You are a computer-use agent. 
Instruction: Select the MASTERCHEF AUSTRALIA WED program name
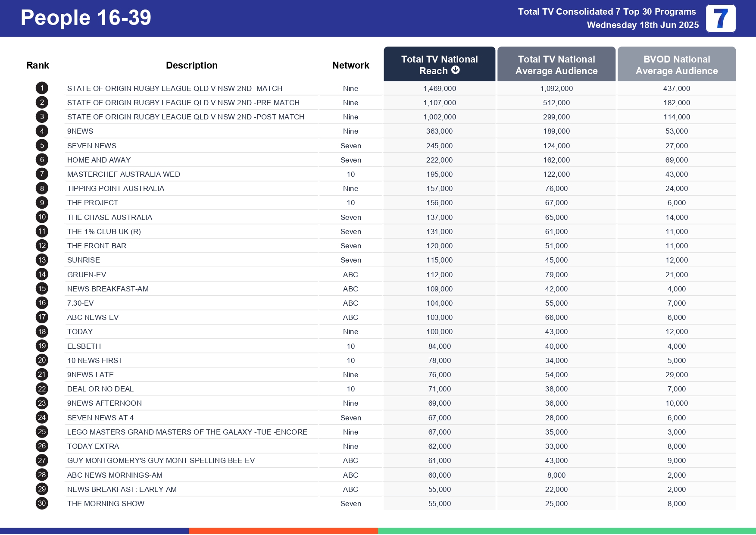[x=124, y=174]
